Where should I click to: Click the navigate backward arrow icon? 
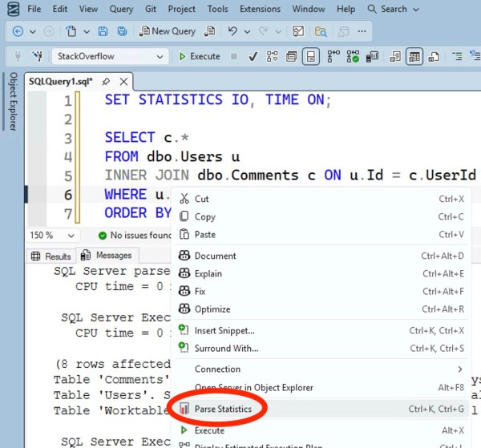coord(18,31)
